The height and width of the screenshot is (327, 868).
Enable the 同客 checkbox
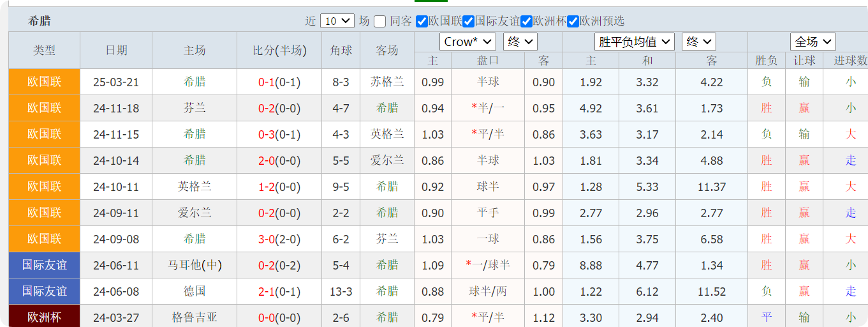[x=380, y=21]
